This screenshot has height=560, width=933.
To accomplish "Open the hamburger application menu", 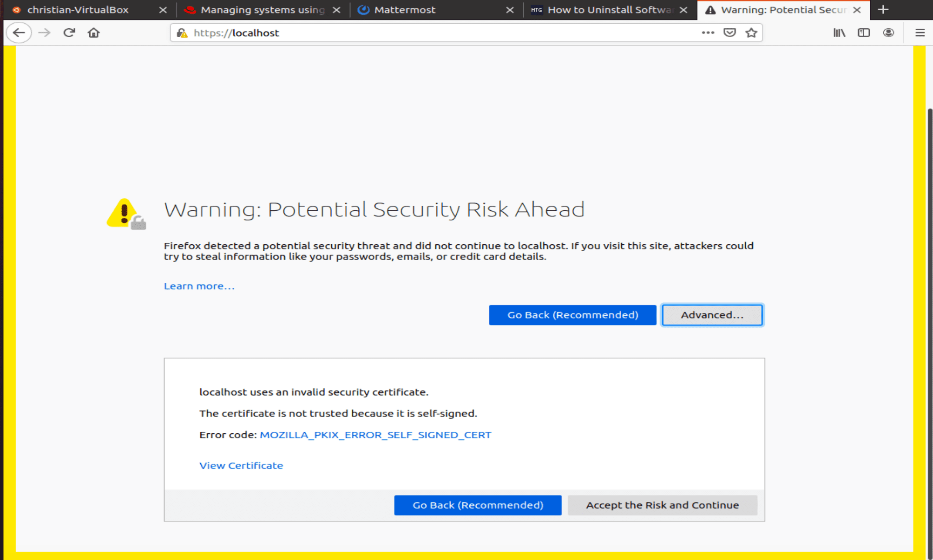I will [x=920, y=33].
